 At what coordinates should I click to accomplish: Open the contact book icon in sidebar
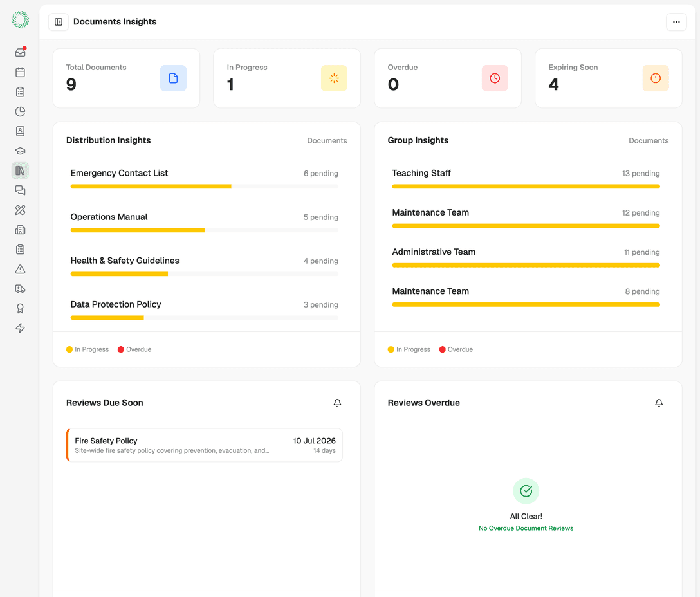tap(20, 131)
